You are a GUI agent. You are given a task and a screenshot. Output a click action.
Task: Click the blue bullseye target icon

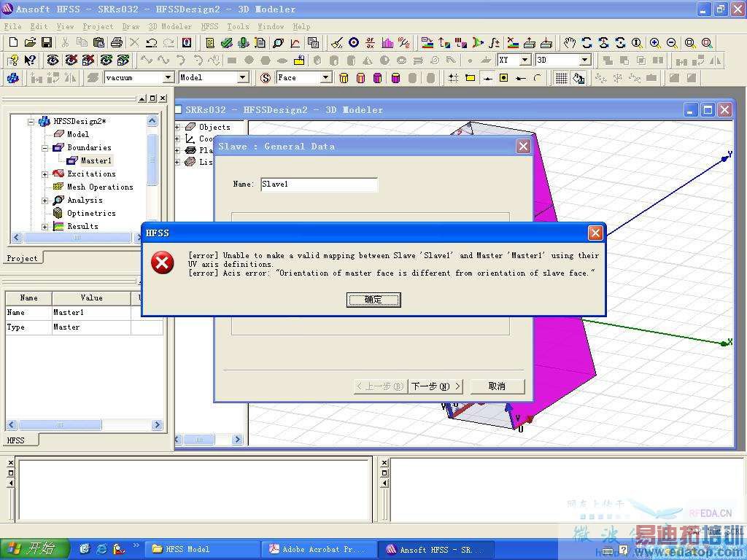tap(354, 43)
